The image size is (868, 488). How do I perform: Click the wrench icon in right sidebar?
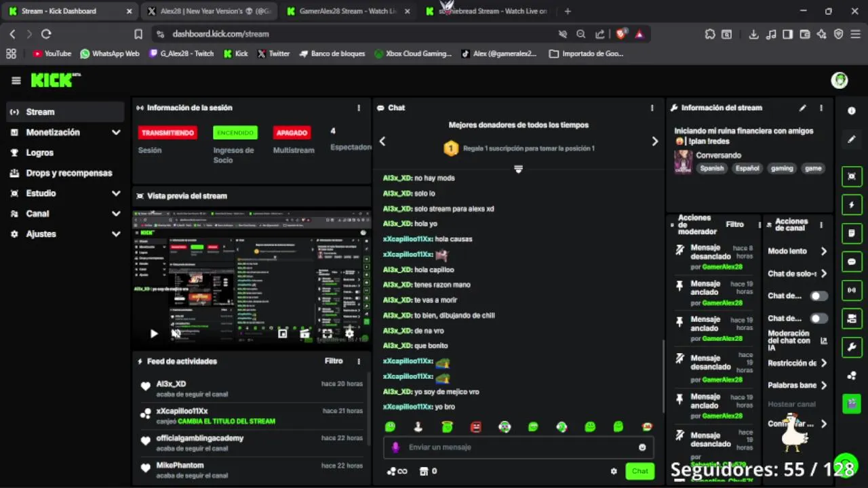coord(852,347)
